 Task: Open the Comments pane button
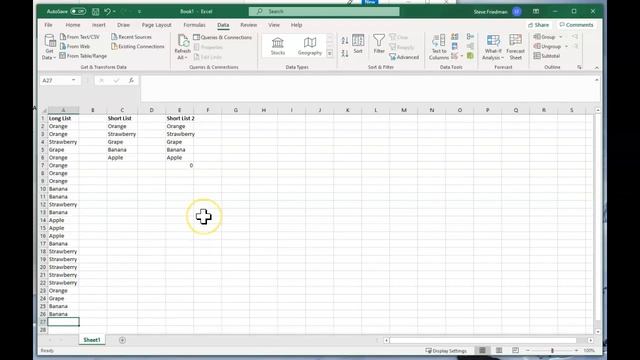point(576,25)
